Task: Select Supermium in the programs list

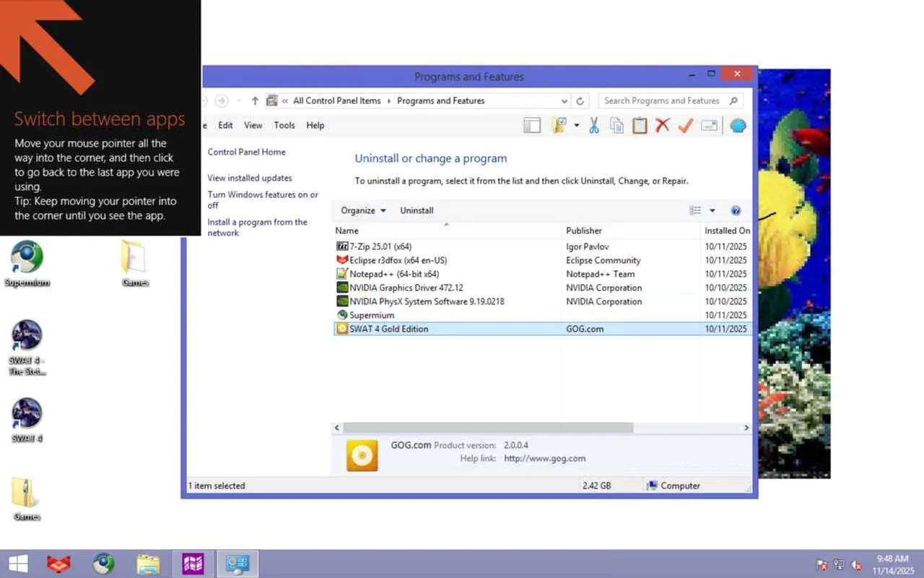Action: 542,316
